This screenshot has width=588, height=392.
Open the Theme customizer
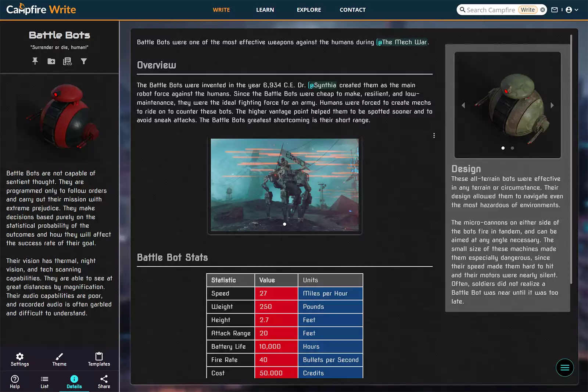pyautogui.click(x=59, y=359)
